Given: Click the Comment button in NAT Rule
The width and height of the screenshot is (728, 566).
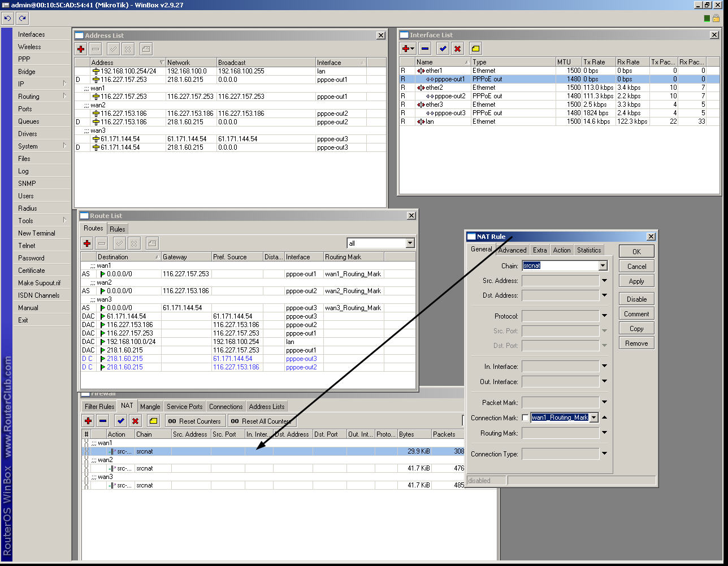Looking at the screenshot, I should [x=636, y=314].
